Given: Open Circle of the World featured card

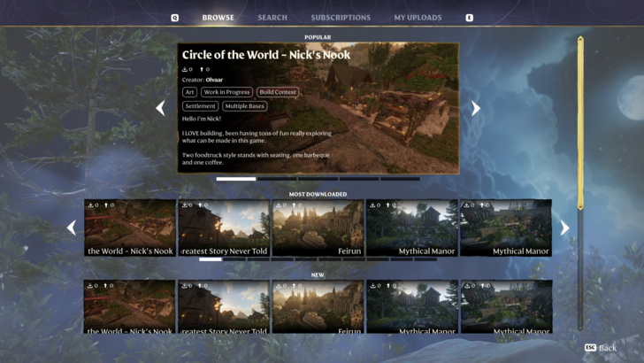Looking at the screenshot, I should pos(318,108).
